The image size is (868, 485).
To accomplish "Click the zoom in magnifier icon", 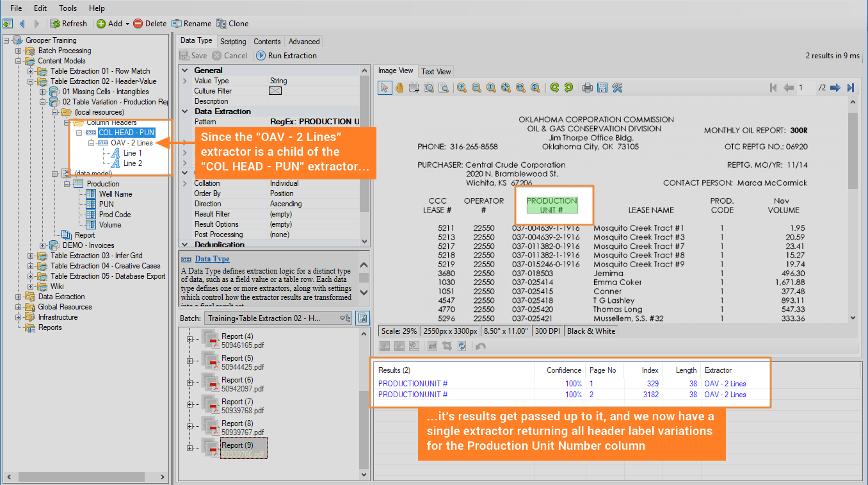I will (x=462, y=88).
